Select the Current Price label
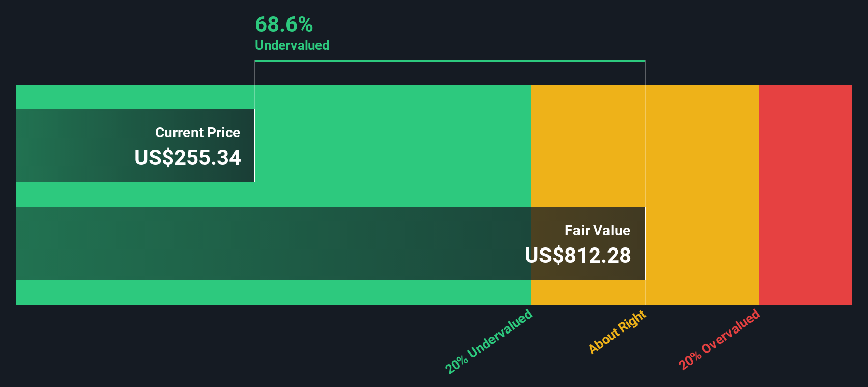 [x=197, y=133]
